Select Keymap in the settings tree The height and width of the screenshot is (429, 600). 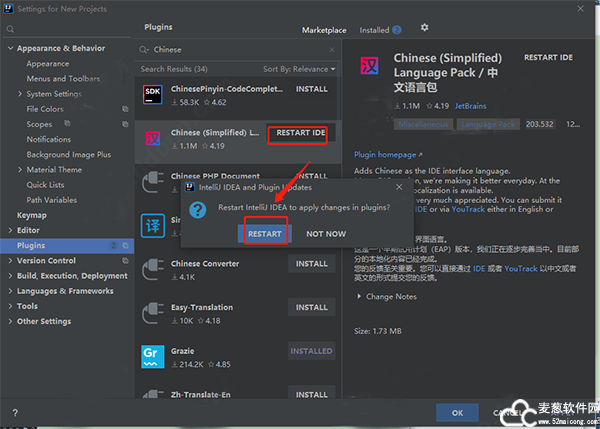(32, 215)
